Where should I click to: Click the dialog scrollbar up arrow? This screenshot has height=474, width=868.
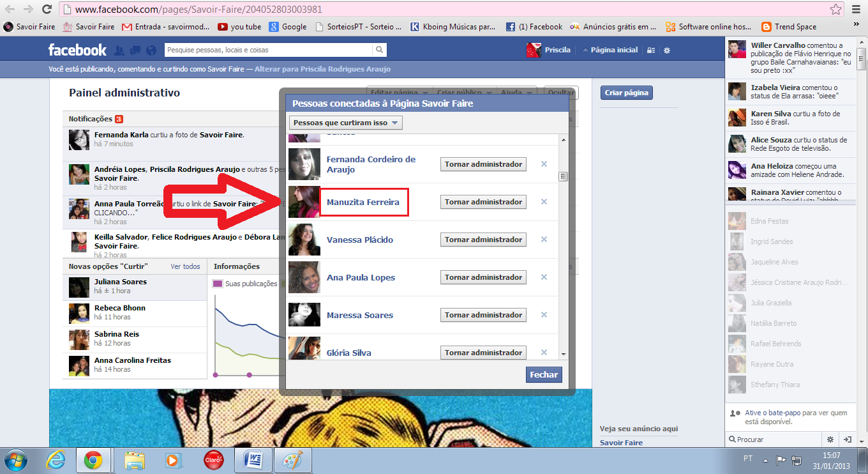tap(563, 141)
